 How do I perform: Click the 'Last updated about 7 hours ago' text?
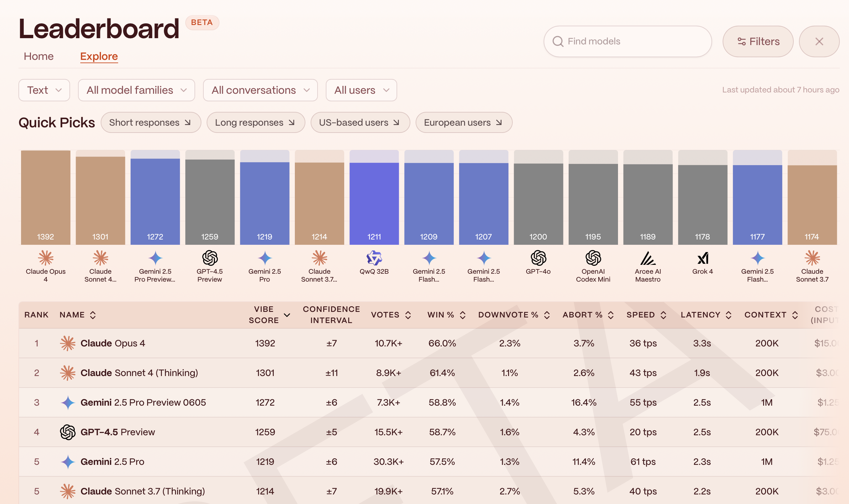click(x=781, y=90)
